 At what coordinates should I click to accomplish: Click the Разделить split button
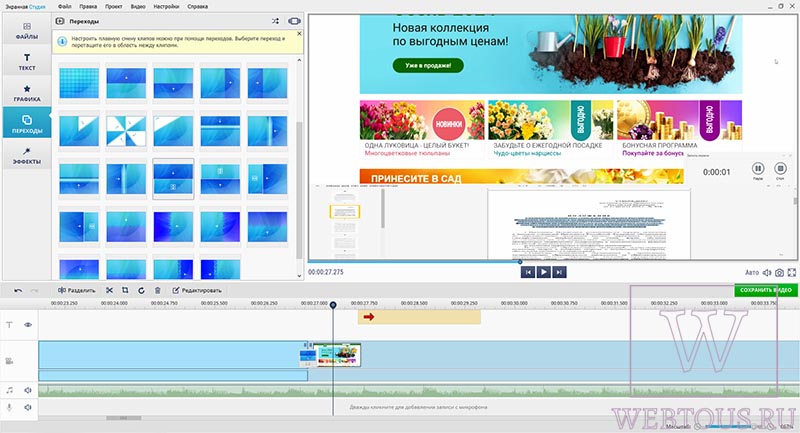pos(77,290)
